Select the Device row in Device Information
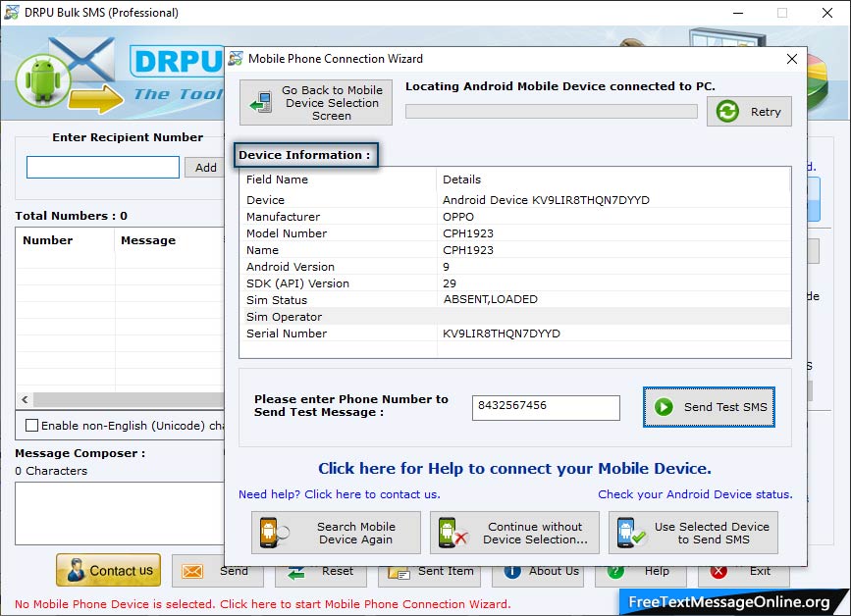This screenshot has height=616, width=851. [x=514, y=200]
